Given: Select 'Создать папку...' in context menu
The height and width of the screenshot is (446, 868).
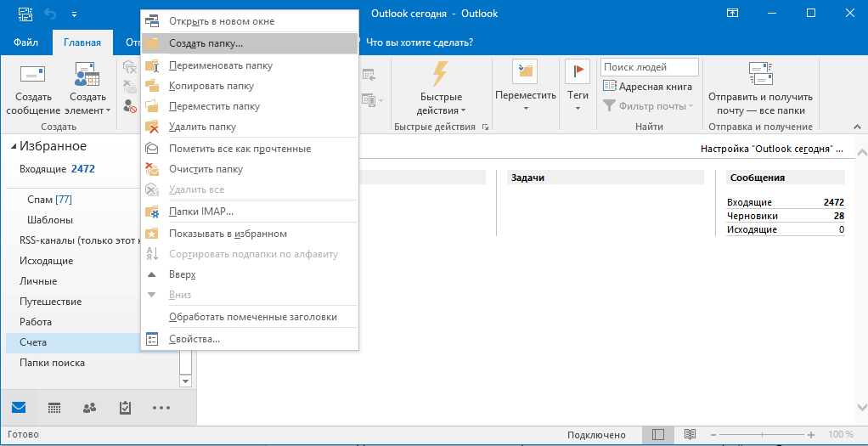Looking at the screenshot, I should pos(206,43).
